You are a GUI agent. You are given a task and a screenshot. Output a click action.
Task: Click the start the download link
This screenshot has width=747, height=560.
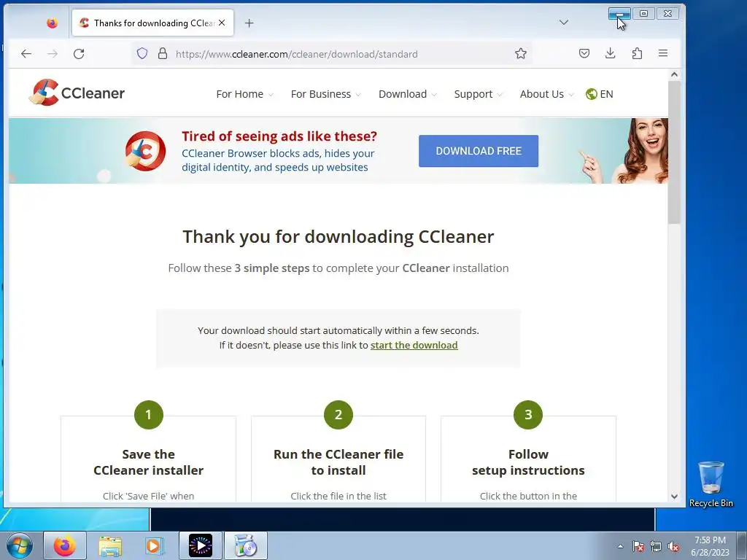(x=414, y=345)
